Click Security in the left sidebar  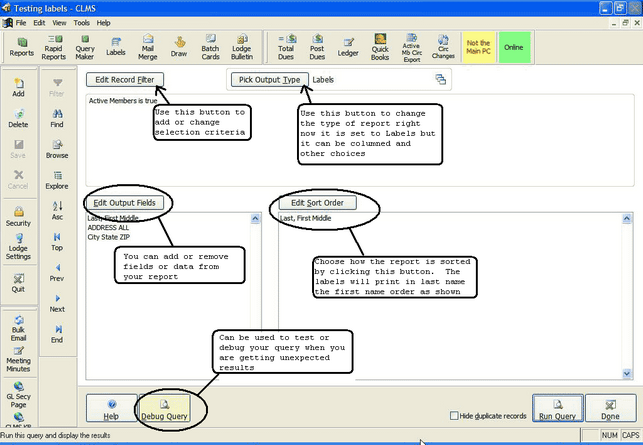[x=18, y=216]
